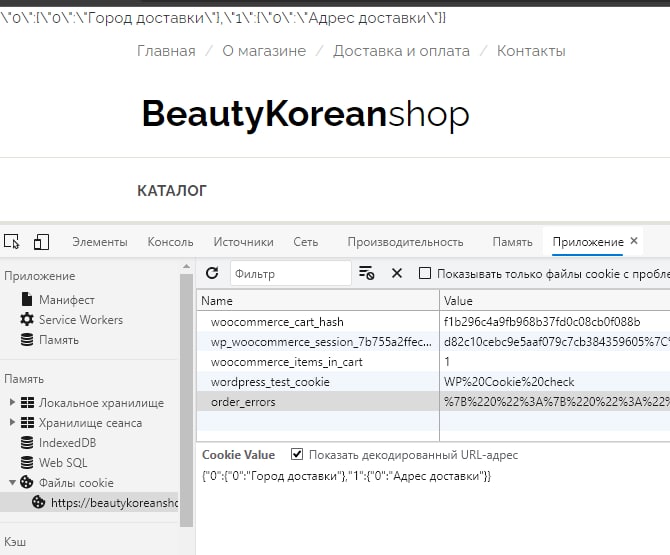Image resolution: width=670 pixels, height=555 pixels.
Task: Click the inspect element picker icon
Action: point(12,242)
